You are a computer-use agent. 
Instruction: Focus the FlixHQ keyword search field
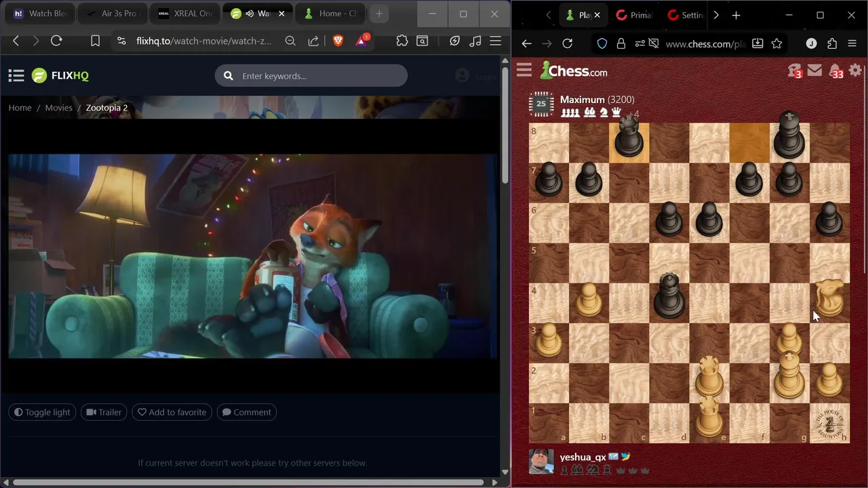(x=311, y=76)
